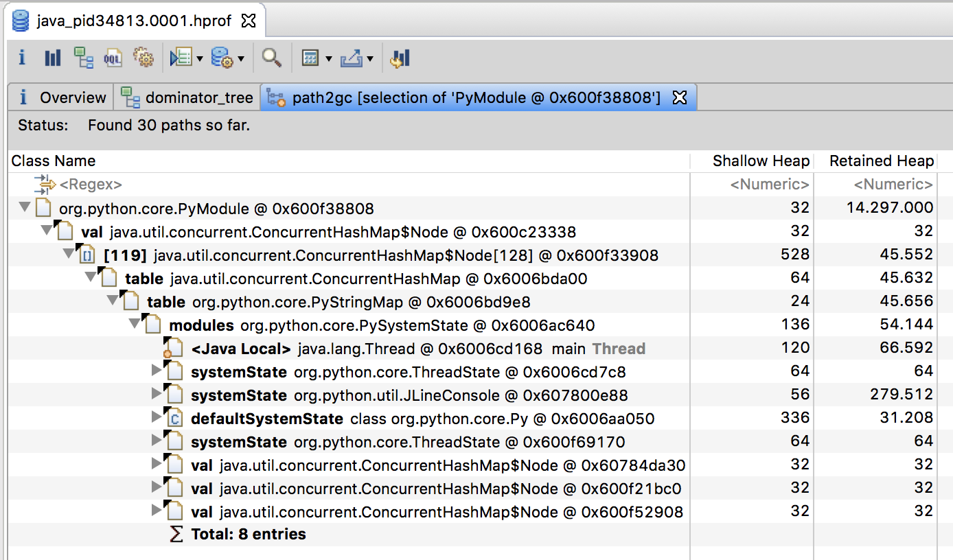Image resolution: width=953 pixels, height=560 pixels.
Task: Switch to the Overview tab
Action: (63, 97)
